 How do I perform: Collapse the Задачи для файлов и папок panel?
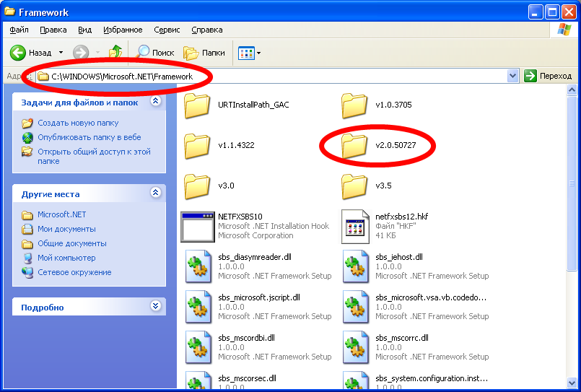(156, 101)
